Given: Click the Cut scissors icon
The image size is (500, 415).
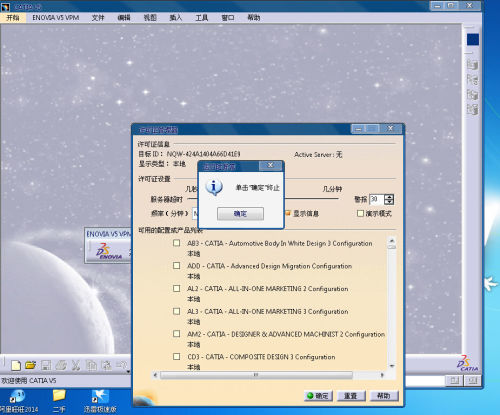Looking at the screenshot, I should 76,365.
